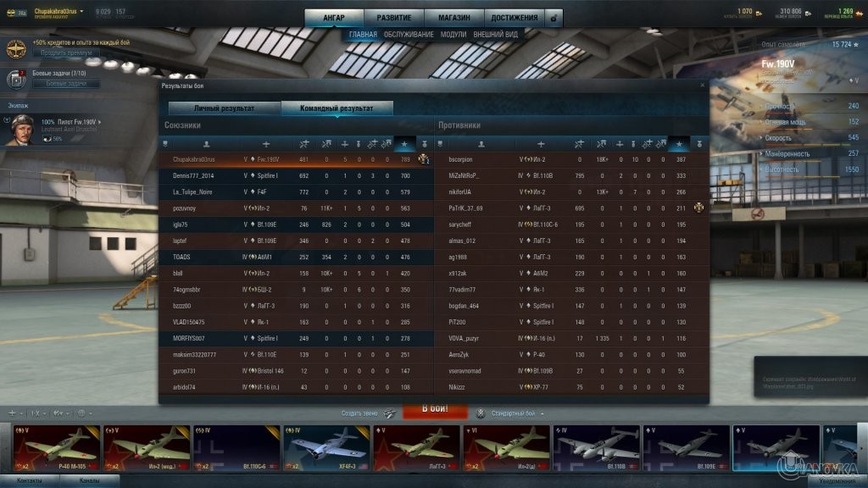Viewport: 868px width, 488px height.
Task: Select Bf.110B plane in carousel
Action: click(x=596, y=447)
